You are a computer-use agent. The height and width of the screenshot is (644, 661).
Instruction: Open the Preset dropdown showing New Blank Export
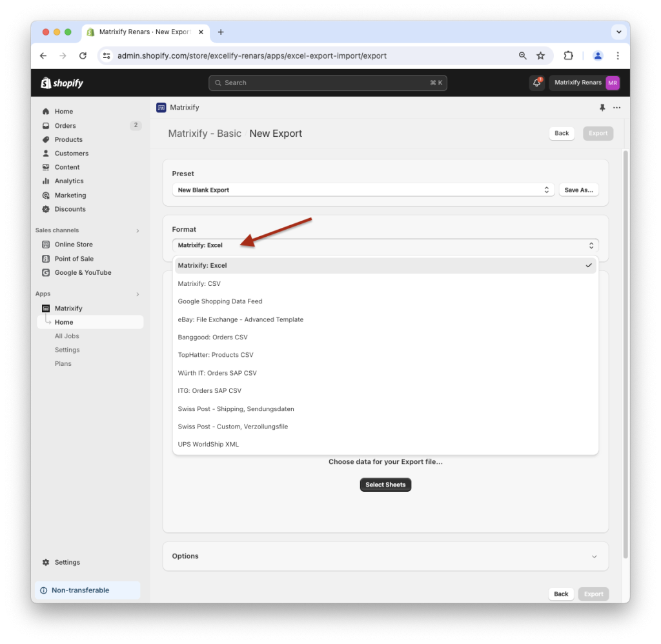363,189
